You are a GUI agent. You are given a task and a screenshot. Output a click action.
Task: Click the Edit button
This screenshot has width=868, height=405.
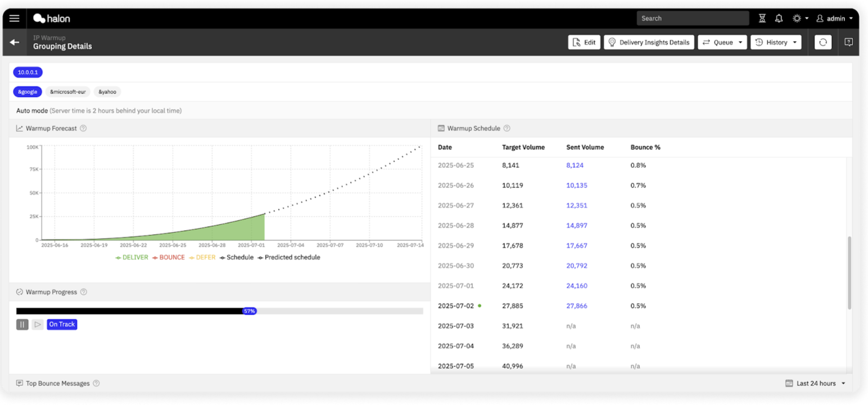(584, 42)
